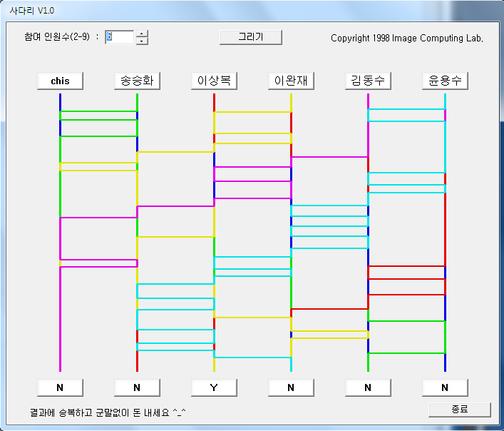Select the 윤용수 name button

pos(445,81)
